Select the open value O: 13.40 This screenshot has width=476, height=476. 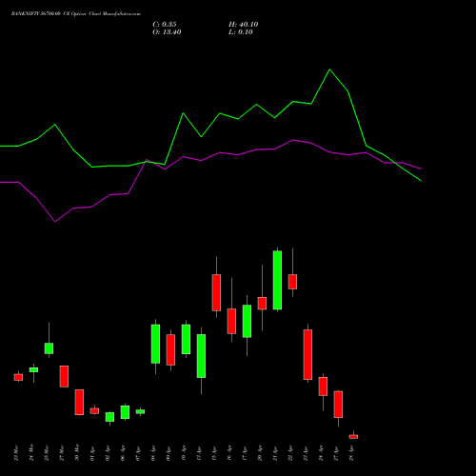(x=167, y=32)
